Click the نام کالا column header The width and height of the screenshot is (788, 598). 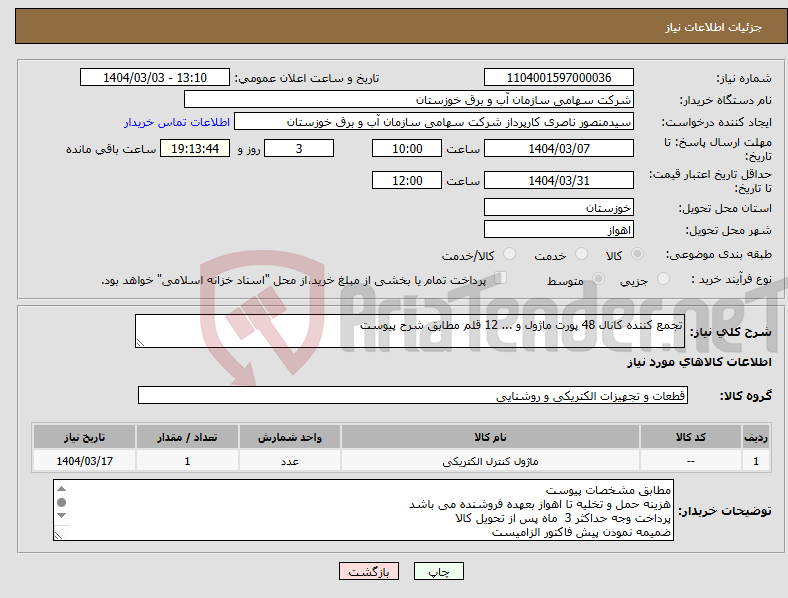pyautogui.click(x=490, y=437)
